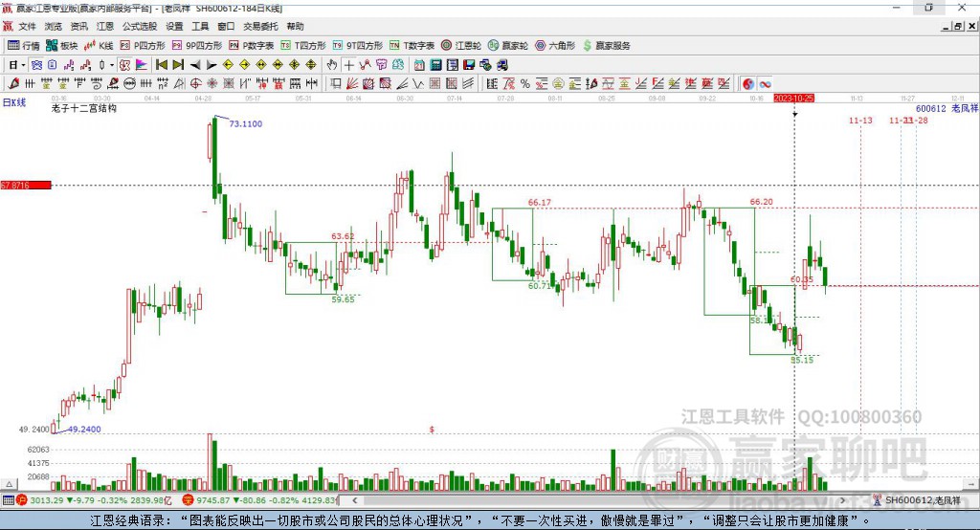The width and height of the screenshot is (980, 530).
Task: Open 赢家服务 service link
Action: 606,46
